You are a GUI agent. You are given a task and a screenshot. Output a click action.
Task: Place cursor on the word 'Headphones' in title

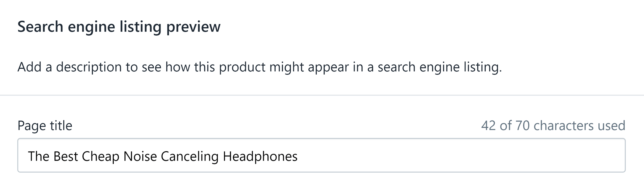[260, 156]
